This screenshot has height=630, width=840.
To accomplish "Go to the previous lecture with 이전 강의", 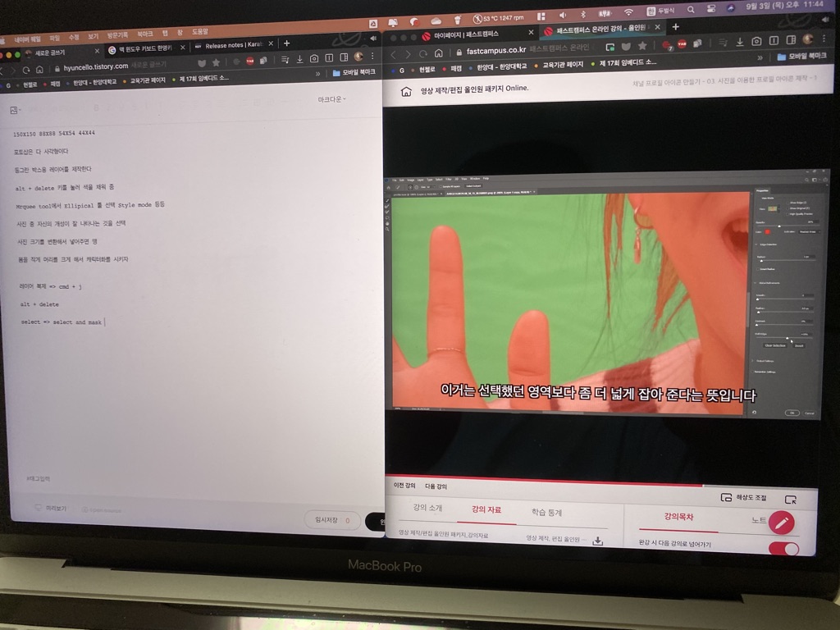I will pyautogui.click(x=404, y=485).
